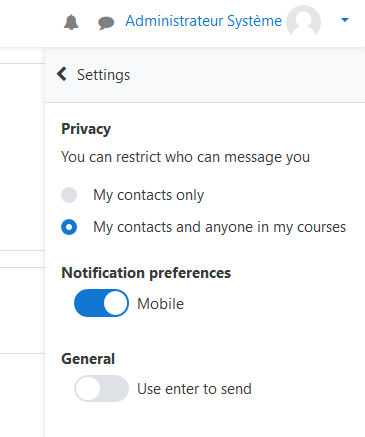Toggle the messaging speech bubble icon
This screenshot has width=365, height=437.
[106, 23]
